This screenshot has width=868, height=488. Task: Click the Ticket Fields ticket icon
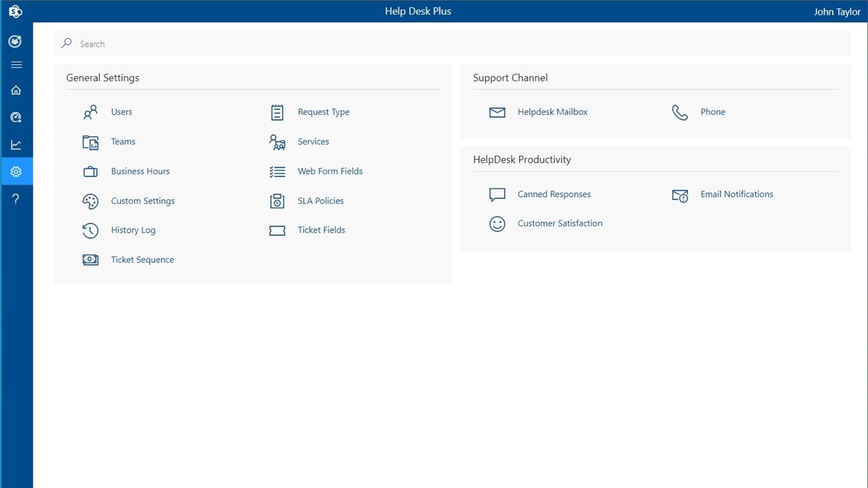point(277,231)
